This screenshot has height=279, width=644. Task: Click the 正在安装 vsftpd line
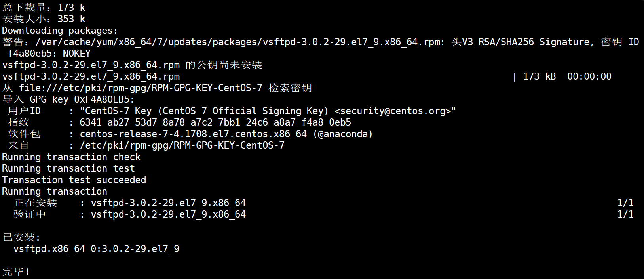[x=129, y=203]
